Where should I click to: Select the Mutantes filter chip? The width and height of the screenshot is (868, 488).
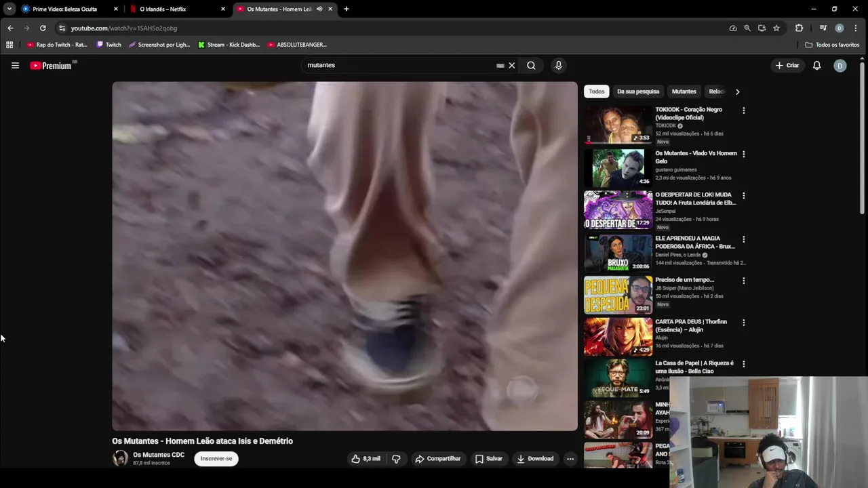tap(684, 91)
